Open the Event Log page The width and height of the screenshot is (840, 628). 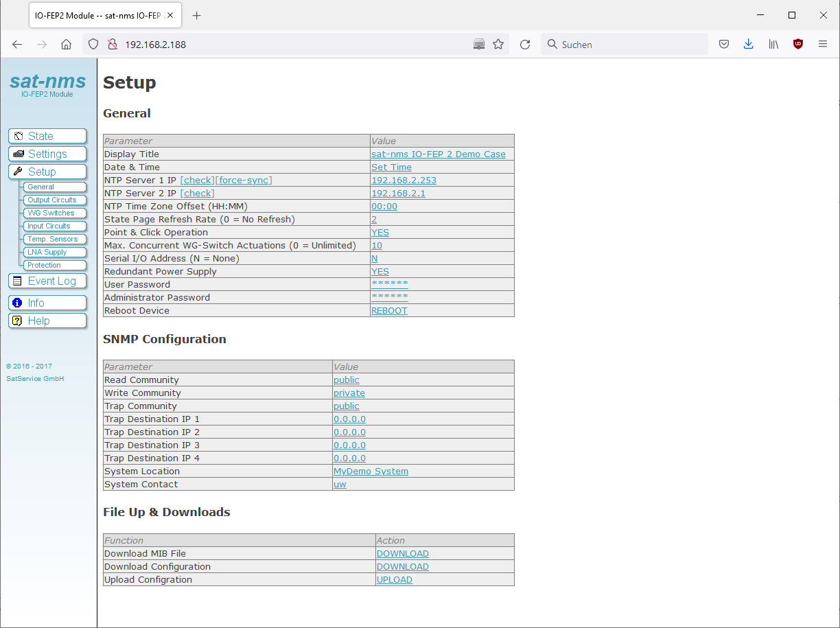point(47,281)
